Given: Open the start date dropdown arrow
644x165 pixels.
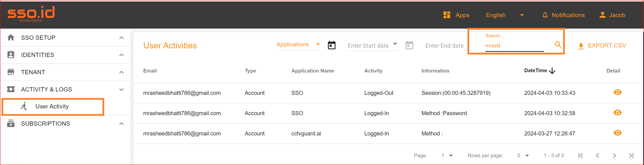Looking at the screenshot, I should coord(395,44).
